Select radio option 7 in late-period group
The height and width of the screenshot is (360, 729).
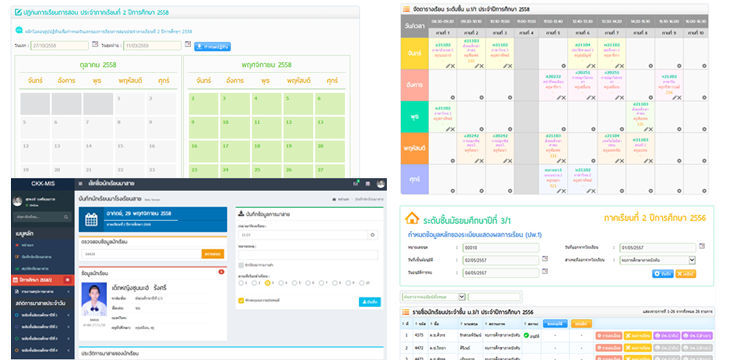pyautogui.click(x=322, y=282)
